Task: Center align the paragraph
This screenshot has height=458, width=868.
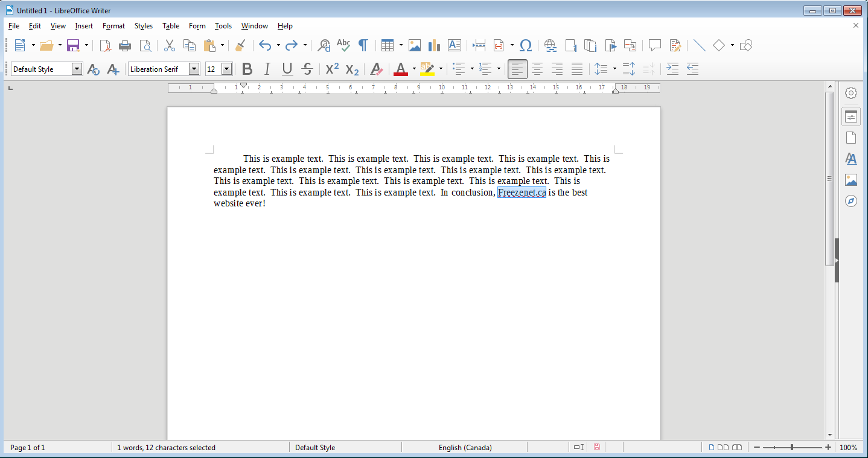Action: tap(537, 69)
